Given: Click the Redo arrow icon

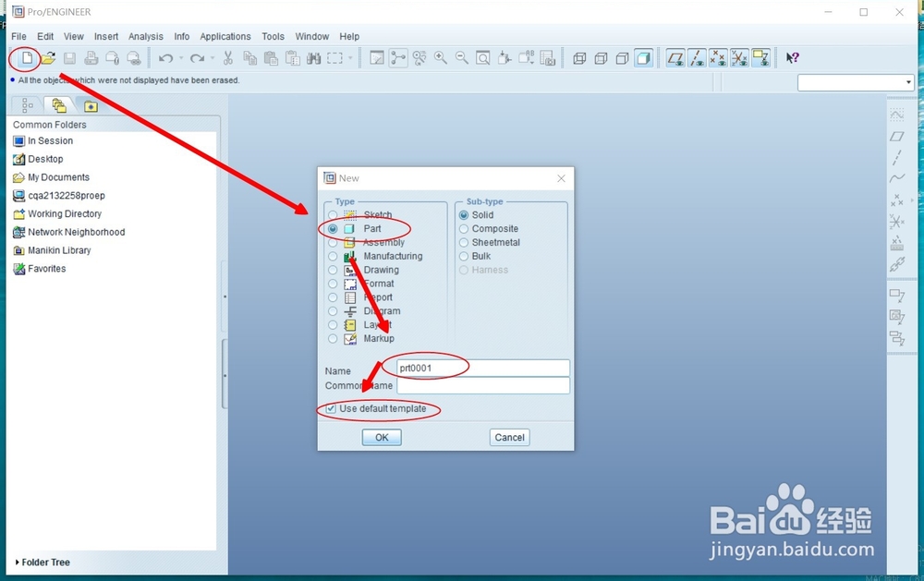Looking at the screenshot, I should click(x=198, y=58).
